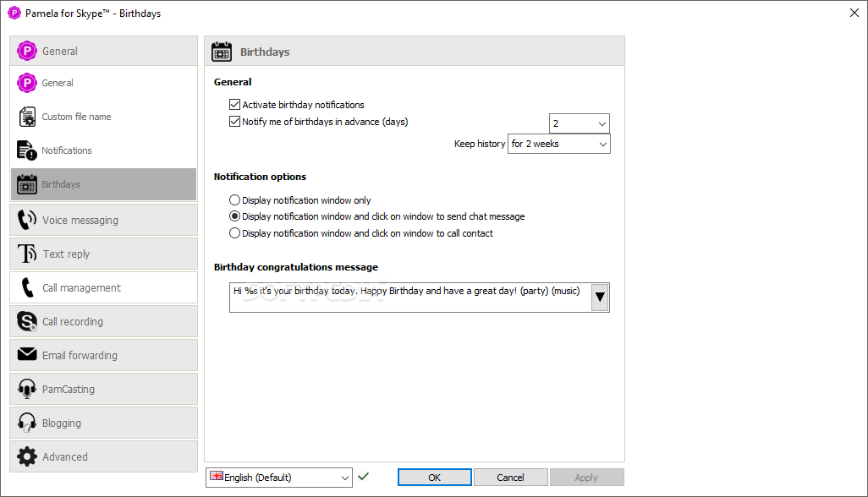Select Display notification window only option

(234, 200)
